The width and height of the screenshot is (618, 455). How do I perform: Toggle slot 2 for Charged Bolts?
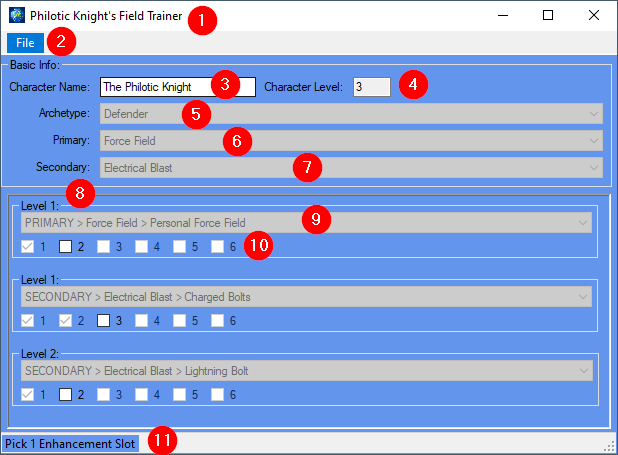[65, 321]
